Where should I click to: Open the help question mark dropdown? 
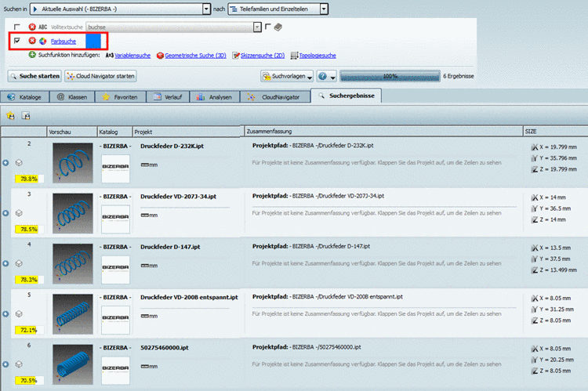coord(327,77)
